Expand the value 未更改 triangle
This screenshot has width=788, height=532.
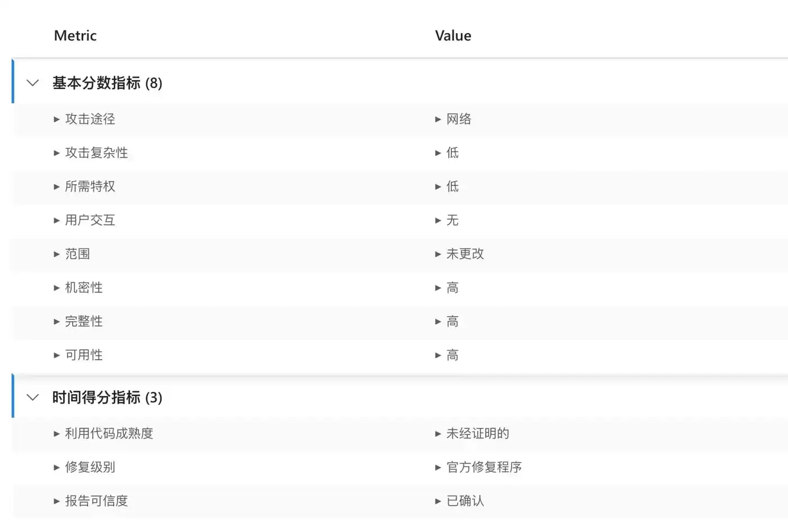tap(438, 254)
